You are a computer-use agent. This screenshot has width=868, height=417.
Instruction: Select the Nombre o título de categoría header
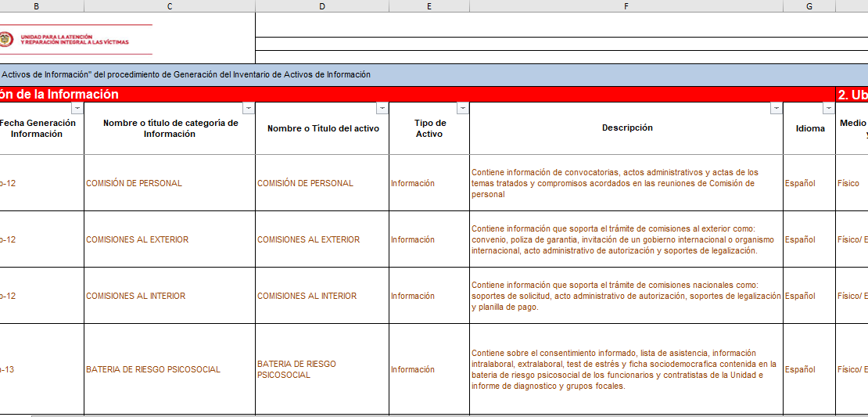(170, 128)
